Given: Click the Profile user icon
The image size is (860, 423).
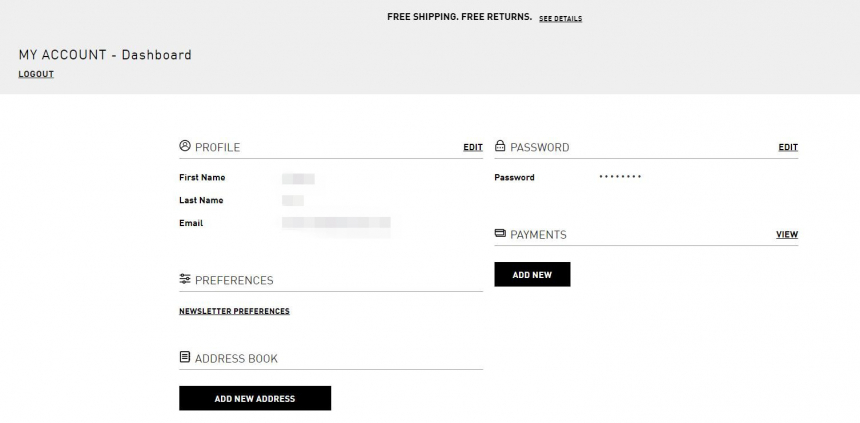Looking at the screenshot, I should [x=185, y=146].
